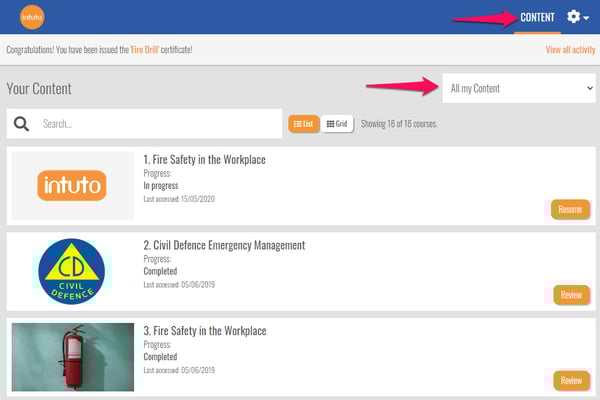
Task: Review course 3 Fire Safety in the Workplace
Action: point(571,380)
